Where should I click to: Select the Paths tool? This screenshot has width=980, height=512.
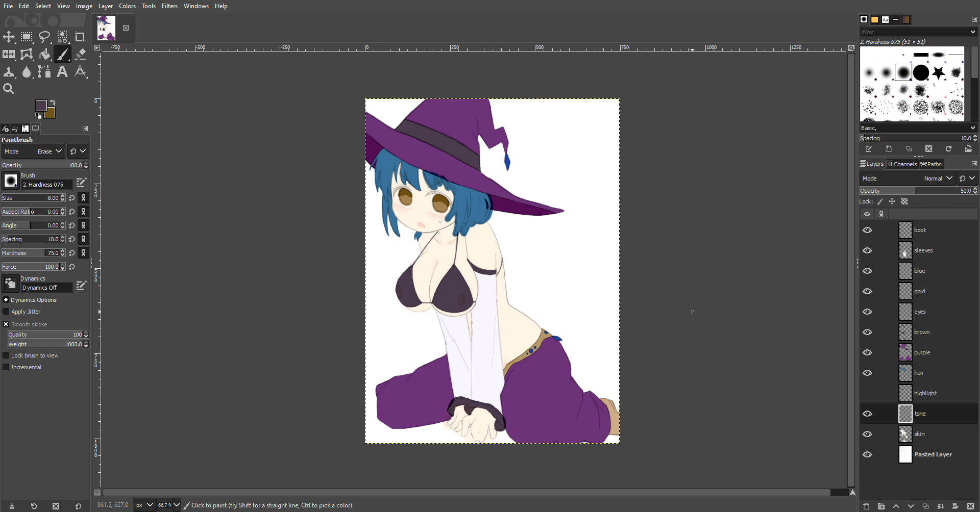44,72
